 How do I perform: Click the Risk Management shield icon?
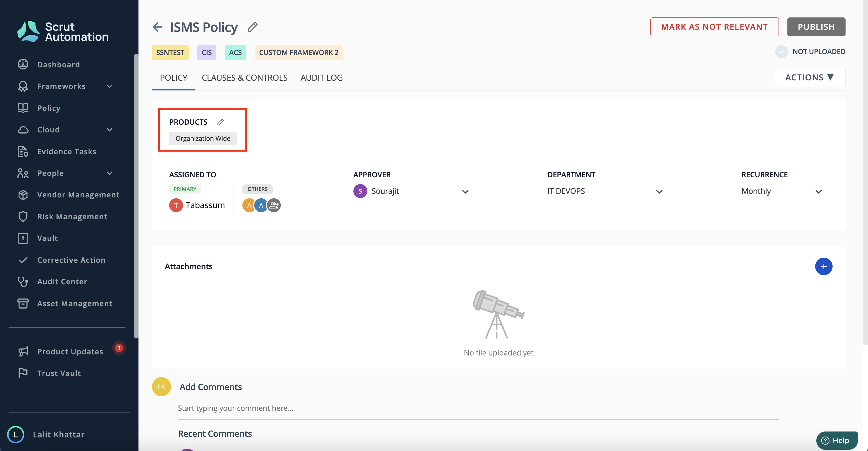tap(23, 216)
